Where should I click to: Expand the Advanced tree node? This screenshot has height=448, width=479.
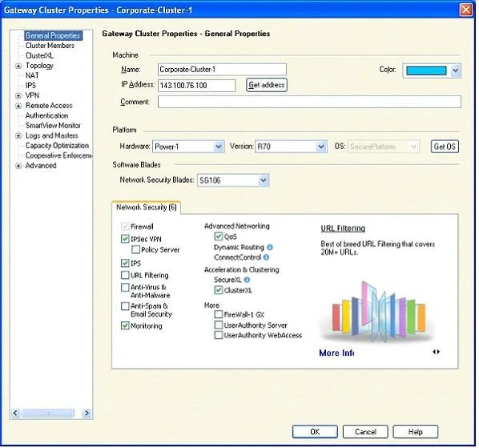click(x=18, y=166)
